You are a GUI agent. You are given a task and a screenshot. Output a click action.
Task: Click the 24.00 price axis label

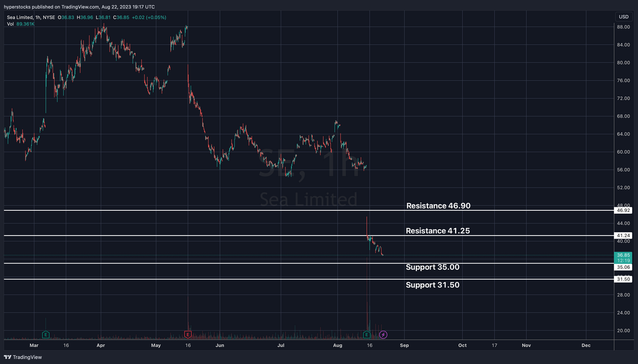point(623,313)
